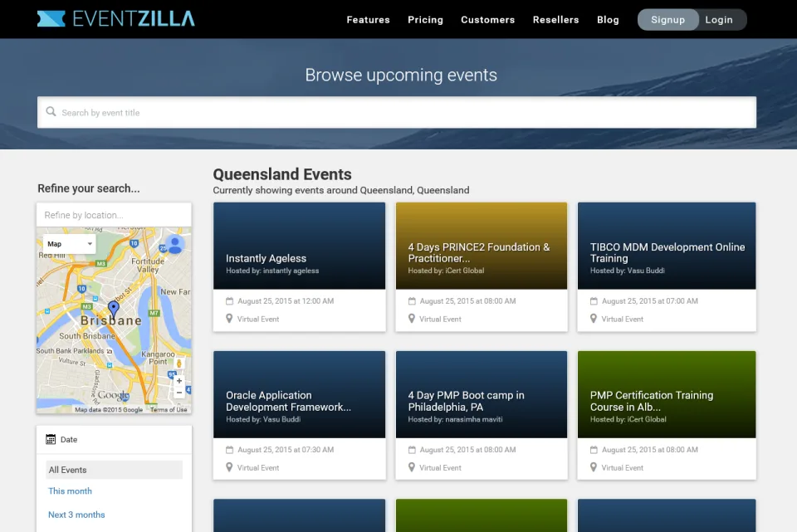Visit the Blog link

608,20
